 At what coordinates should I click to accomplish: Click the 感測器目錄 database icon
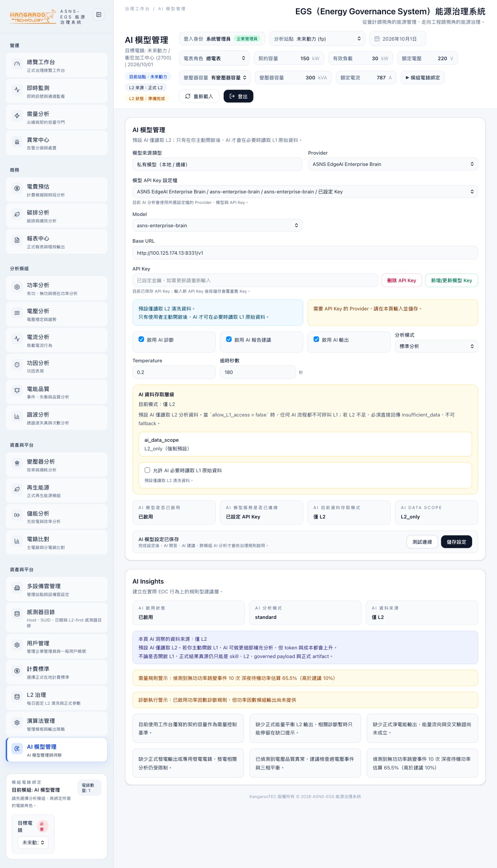click(x=17, y=614)
